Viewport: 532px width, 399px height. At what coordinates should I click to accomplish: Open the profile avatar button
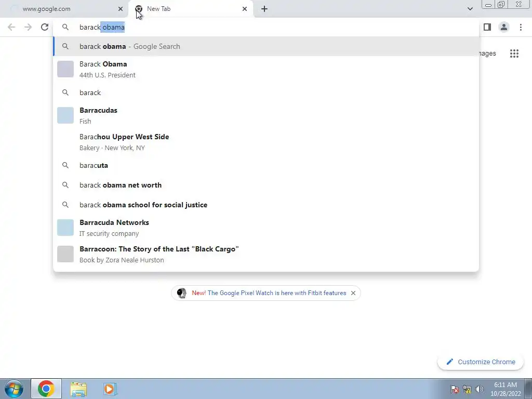click(504, 27)
